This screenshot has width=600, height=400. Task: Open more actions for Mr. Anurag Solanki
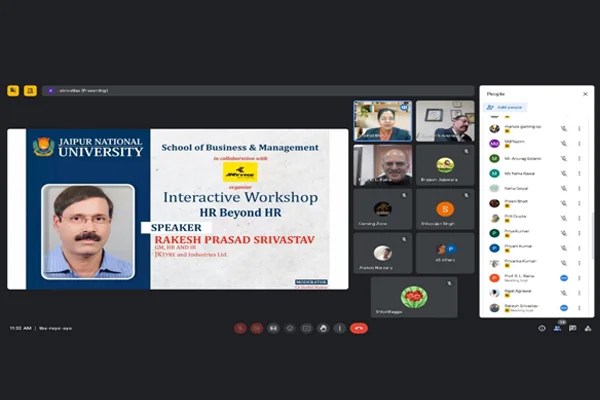pos(579,158)
